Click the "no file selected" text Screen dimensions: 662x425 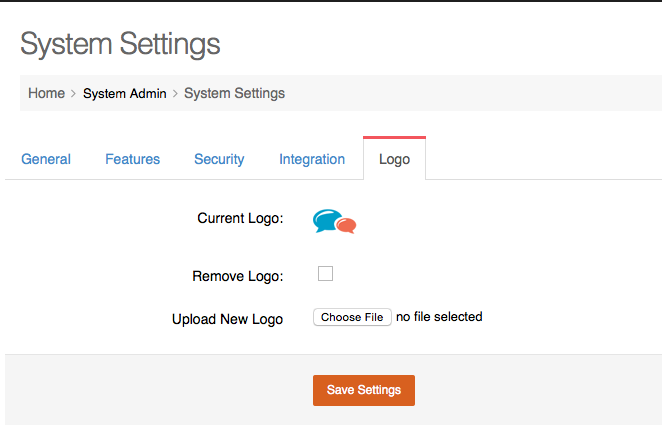click(439, 317)
